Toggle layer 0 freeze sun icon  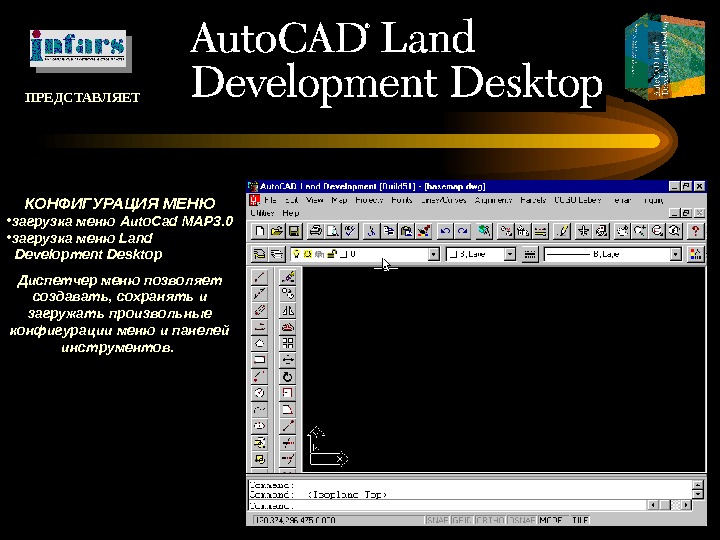click(x=308, y=254)
